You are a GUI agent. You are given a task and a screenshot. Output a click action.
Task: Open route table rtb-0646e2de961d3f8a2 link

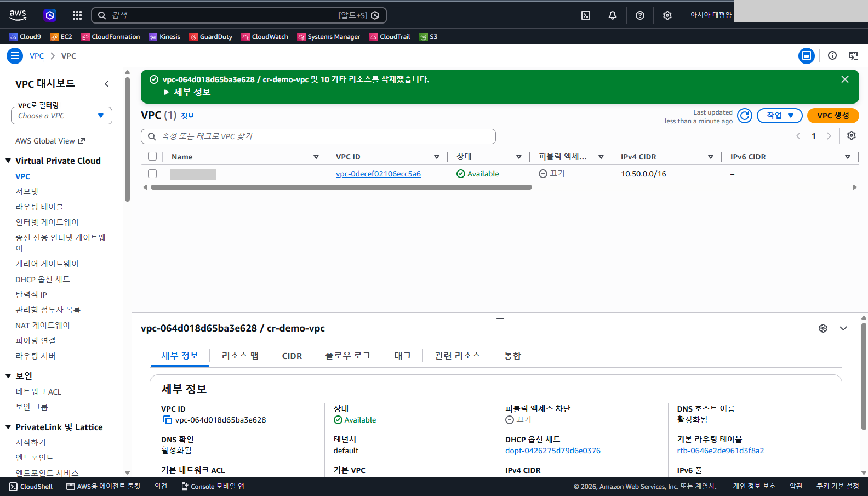(721, 451)
